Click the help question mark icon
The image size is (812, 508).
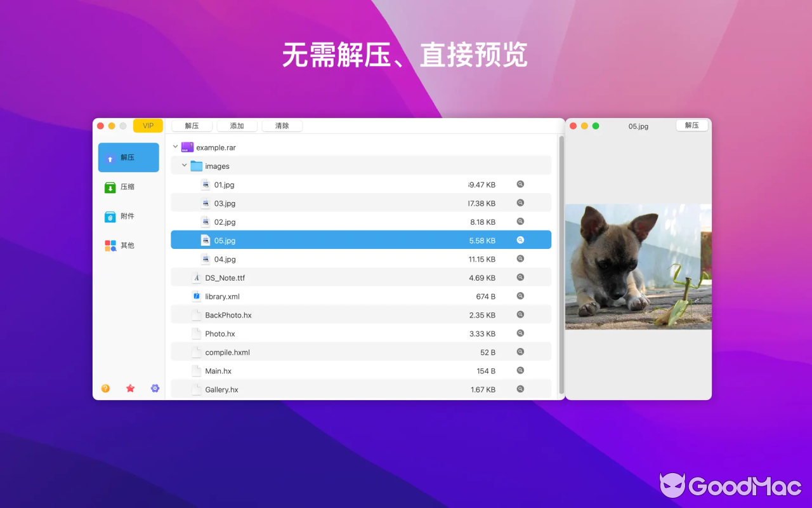(105, 388)
